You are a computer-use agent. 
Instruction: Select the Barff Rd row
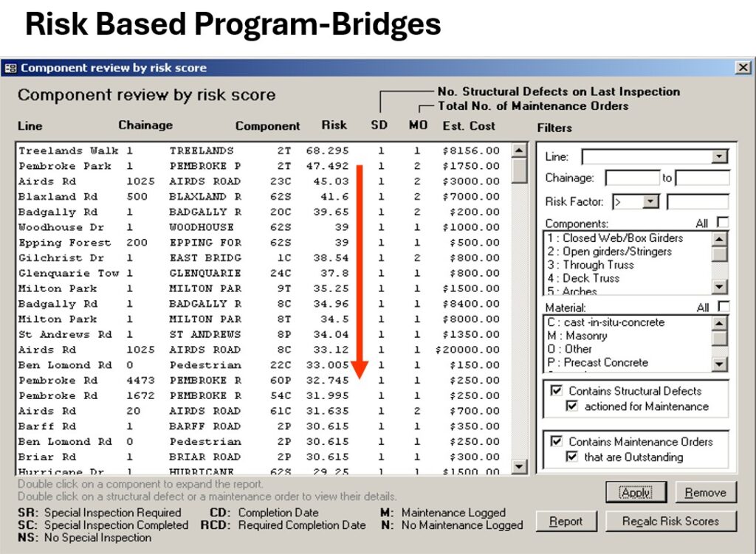click(x=264, y=427)
